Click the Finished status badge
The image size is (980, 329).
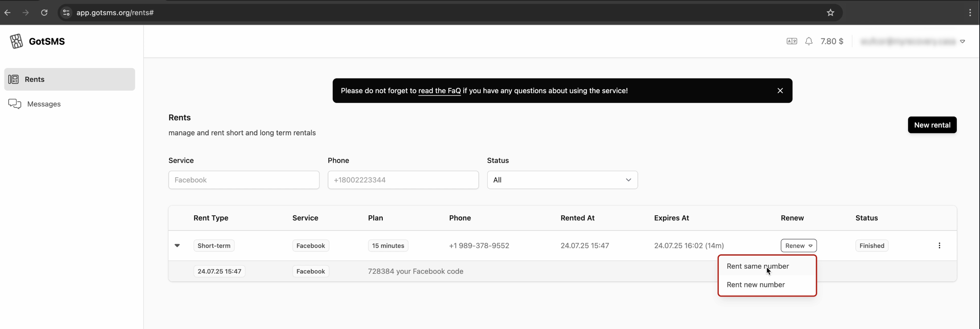coord(871,245)
